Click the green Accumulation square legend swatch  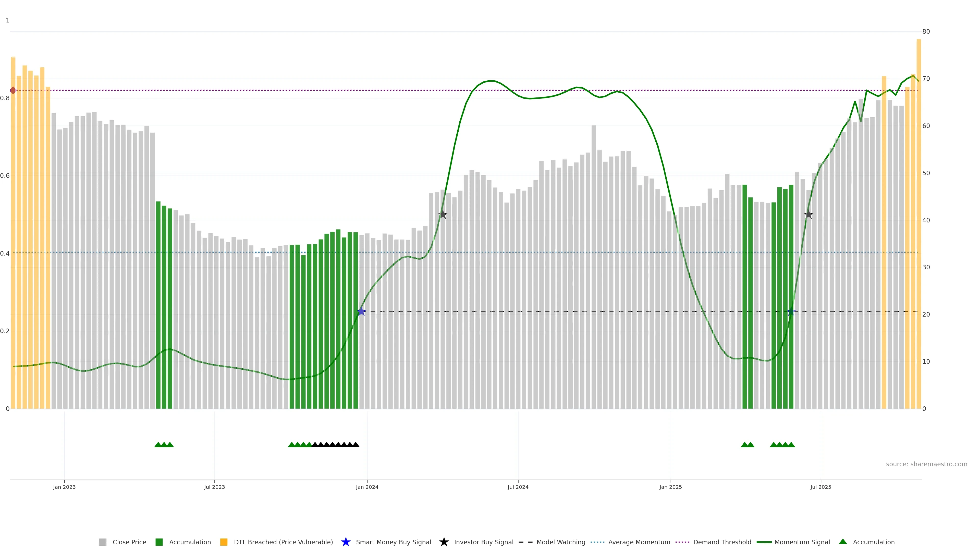coord(159,542)
